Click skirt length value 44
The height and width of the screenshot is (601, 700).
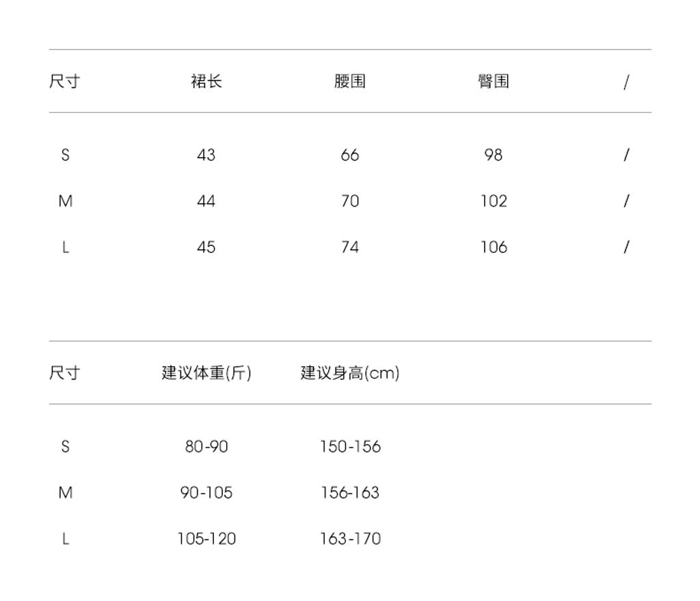[x=206, y=201]
